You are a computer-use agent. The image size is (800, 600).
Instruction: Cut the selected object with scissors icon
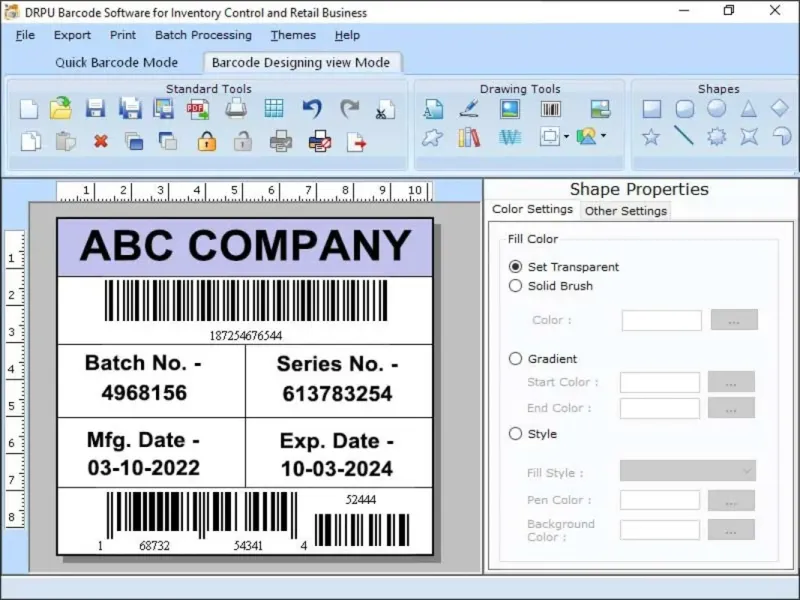tap(386, 109)
